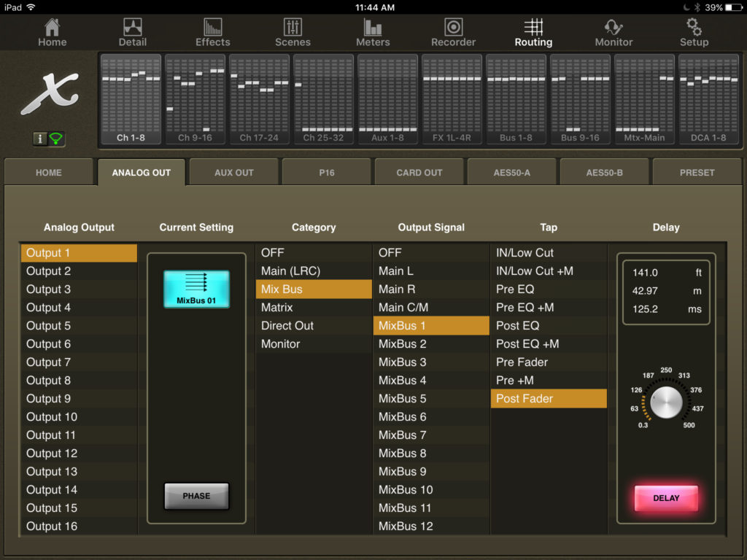Open the Recorder page
Viewport: 747px width, 560px height.
(453, 32)
